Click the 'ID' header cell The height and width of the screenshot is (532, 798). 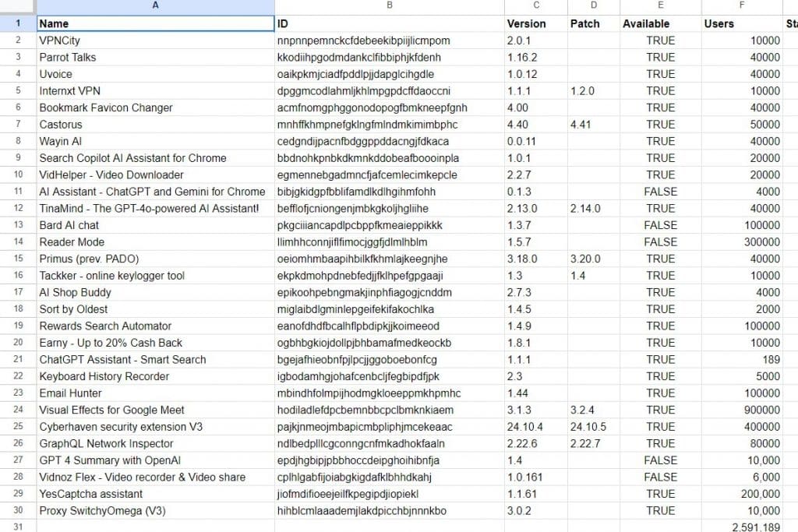(390, 23)
